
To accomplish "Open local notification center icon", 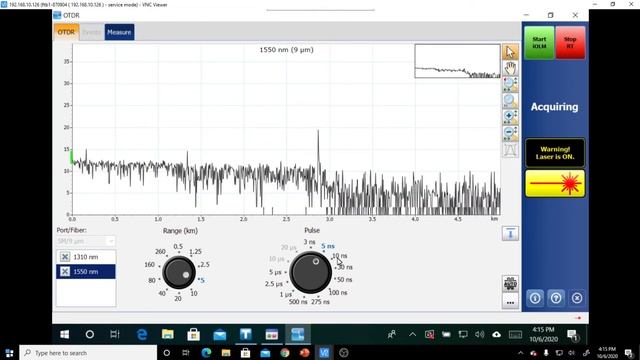I will [629, 353].
